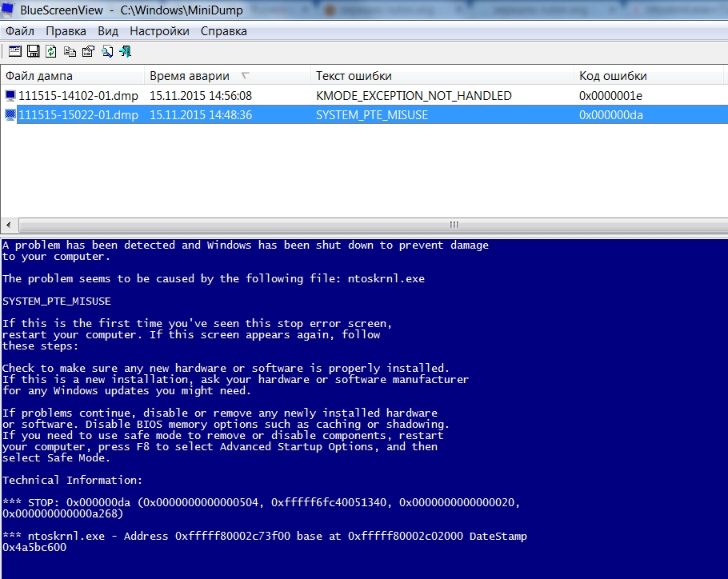Screen dimensions: 728x579
Task: Sort by the Текст ошибки column header
Action: [442, 76]
